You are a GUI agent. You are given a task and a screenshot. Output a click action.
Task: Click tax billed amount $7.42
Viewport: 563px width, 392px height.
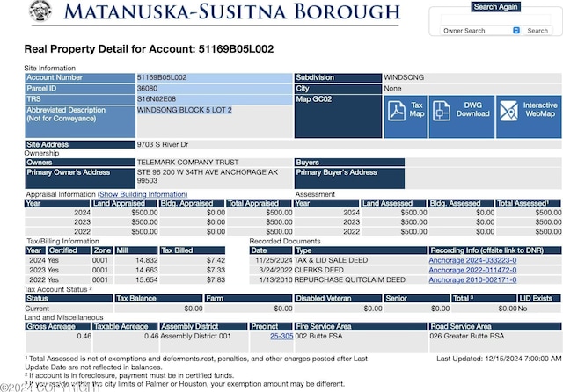click(x=216, y=260)
